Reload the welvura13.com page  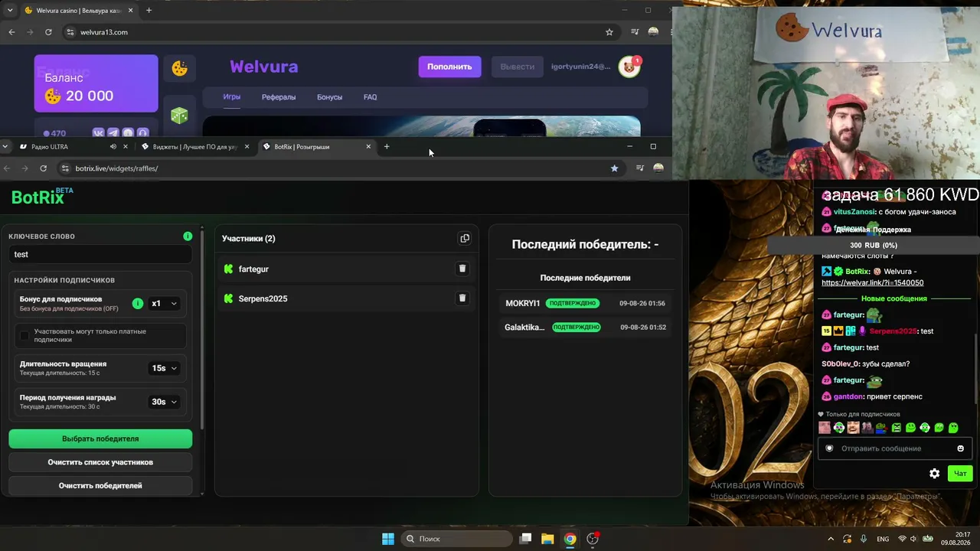[x=48, y=32]
